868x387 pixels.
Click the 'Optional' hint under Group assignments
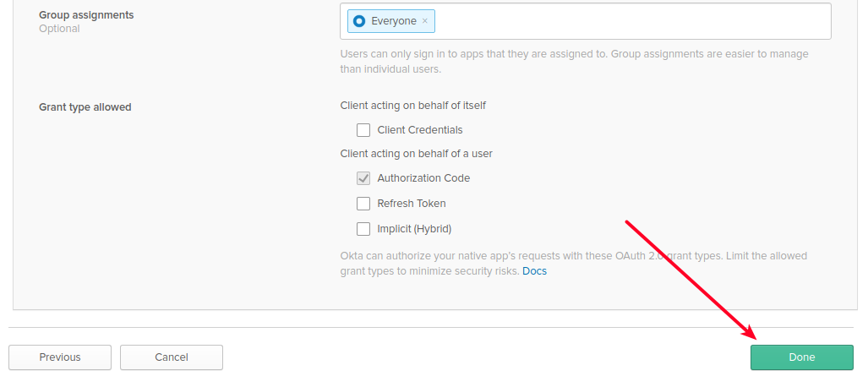click(59, 29)
